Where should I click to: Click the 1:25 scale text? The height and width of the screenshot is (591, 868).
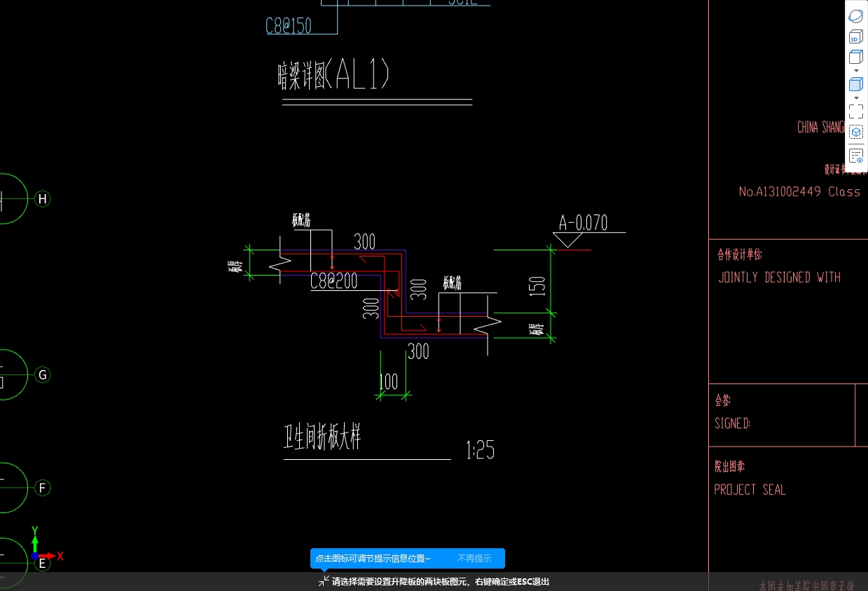481,450
